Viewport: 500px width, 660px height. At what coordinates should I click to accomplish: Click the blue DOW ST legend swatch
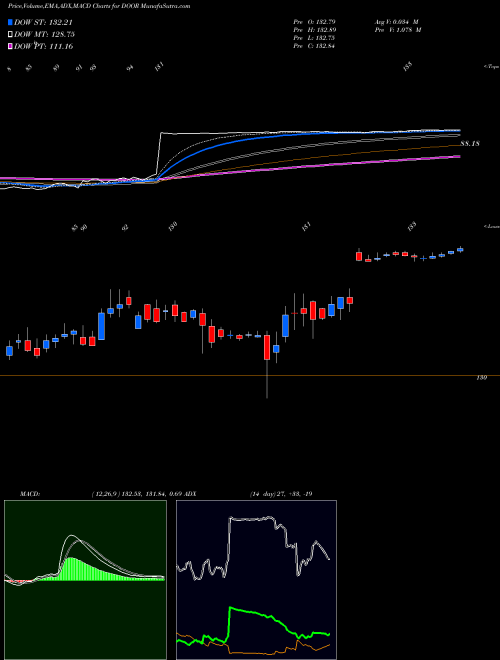point(10,22)
